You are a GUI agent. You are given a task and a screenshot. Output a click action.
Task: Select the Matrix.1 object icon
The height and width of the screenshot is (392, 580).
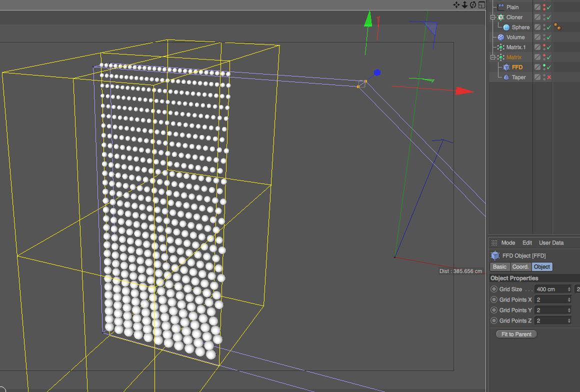coord(501,47)
